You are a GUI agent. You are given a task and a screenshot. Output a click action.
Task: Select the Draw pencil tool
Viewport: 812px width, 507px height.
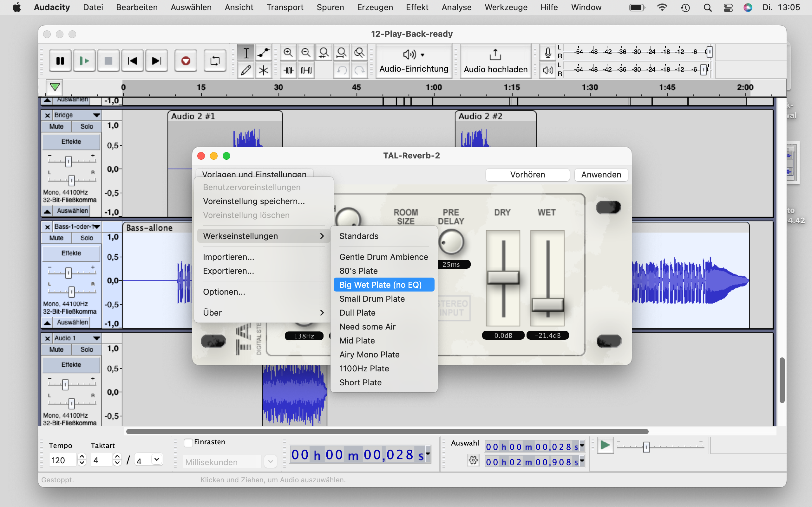click(x=246, y=70)
